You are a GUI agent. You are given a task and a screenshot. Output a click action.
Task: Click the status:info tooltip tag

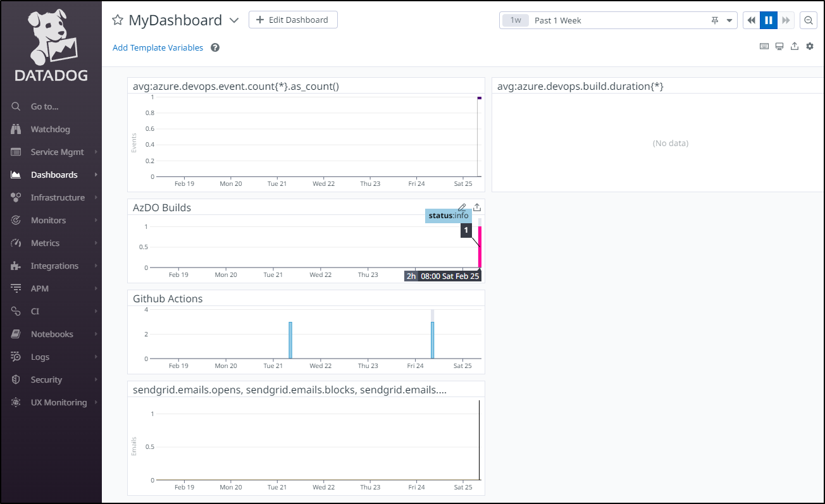pyautogui.click(x=449, y=216)
